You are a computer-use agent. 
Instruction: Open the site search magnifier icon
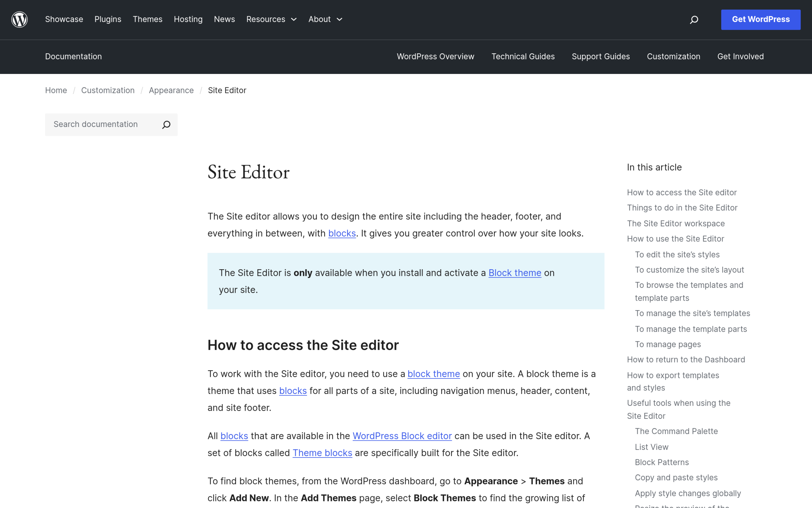[694, 20]
